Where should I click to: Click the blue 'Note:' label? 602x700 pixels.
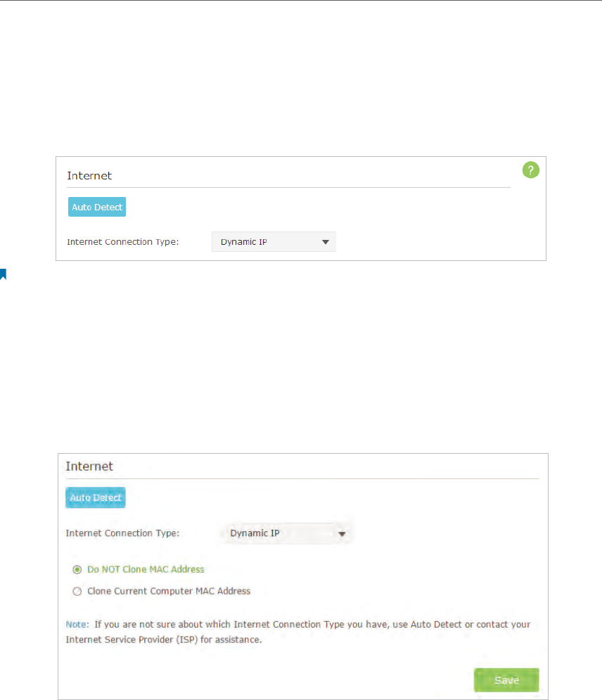[77, 624]
